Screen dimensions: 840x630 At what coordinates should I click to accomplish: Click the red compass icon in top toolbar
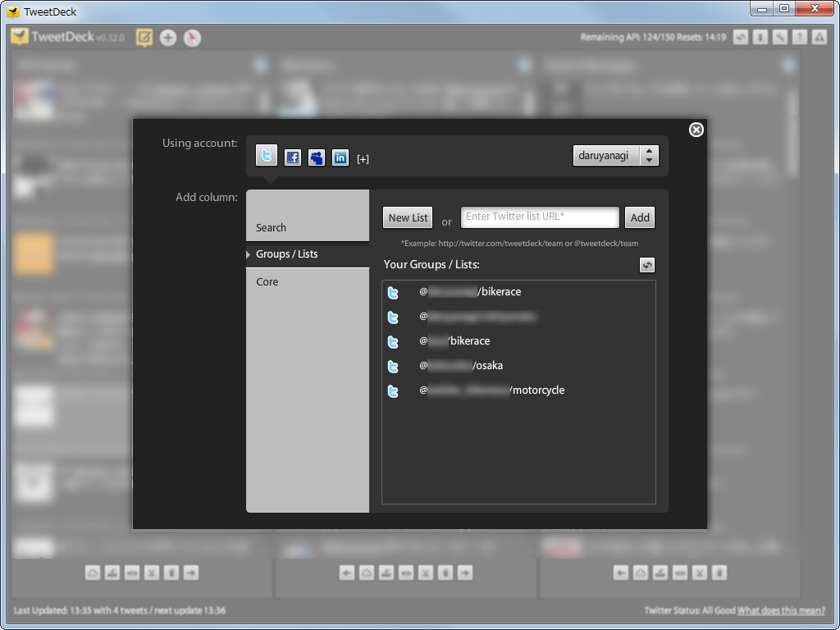click(x=192, y=38)
